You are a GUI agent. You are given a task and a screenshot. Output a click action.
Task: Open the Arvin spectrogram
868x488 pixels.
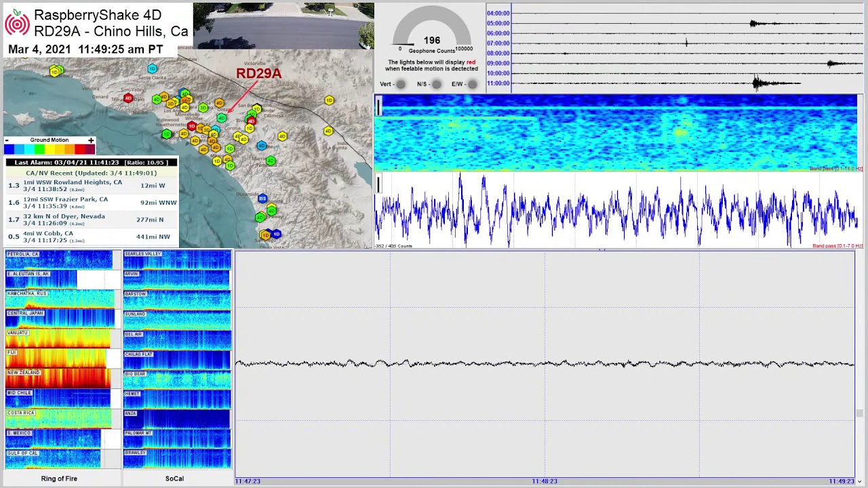(177, 279)
